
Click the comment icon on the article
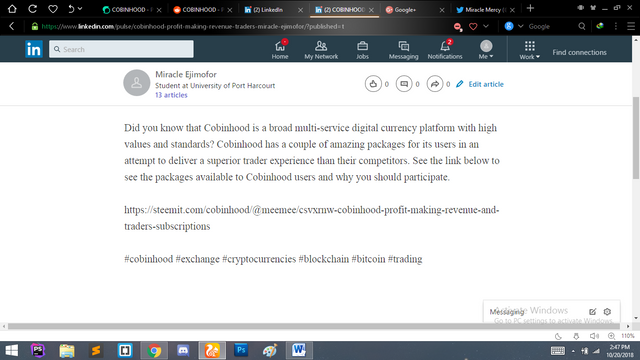point(404,84)
